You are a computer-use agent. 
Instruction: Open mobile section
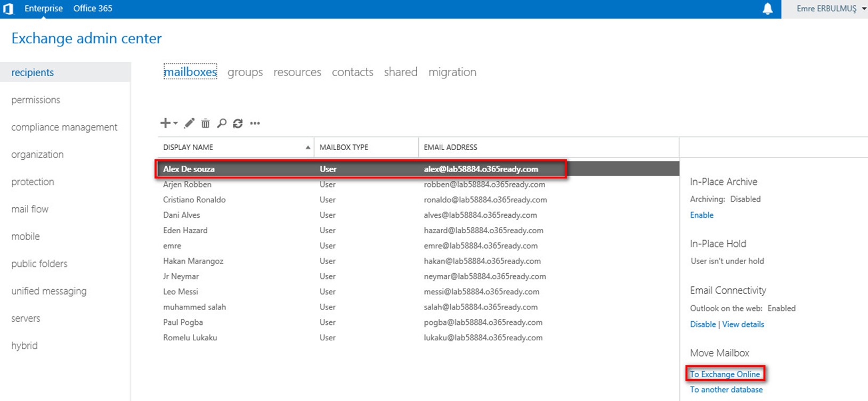click(26, 236)
